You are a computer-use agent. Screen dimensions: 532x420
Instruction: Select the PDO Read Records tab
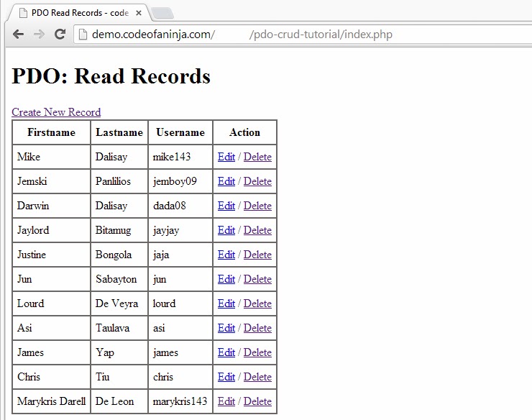[80, 13]
